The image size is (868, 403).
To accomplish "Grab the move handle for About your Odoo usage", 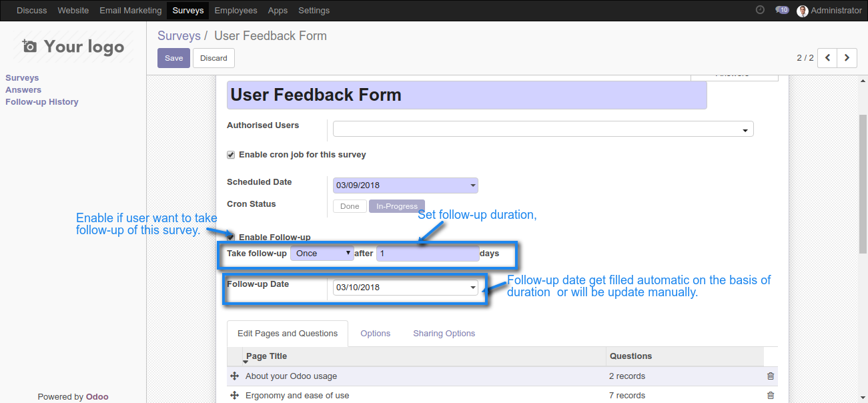I will 234,376.
